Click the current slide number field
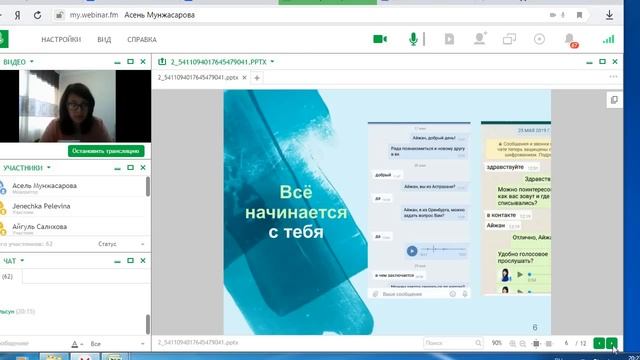The height and width of the screenshot is (360, 640). click(x=567, y=343)
